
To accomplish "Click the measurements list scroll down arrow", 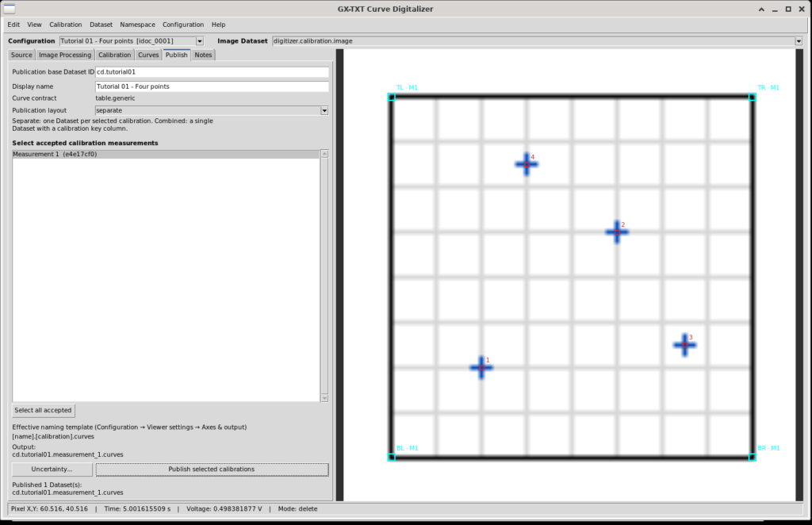I will (x=324, y=398).
